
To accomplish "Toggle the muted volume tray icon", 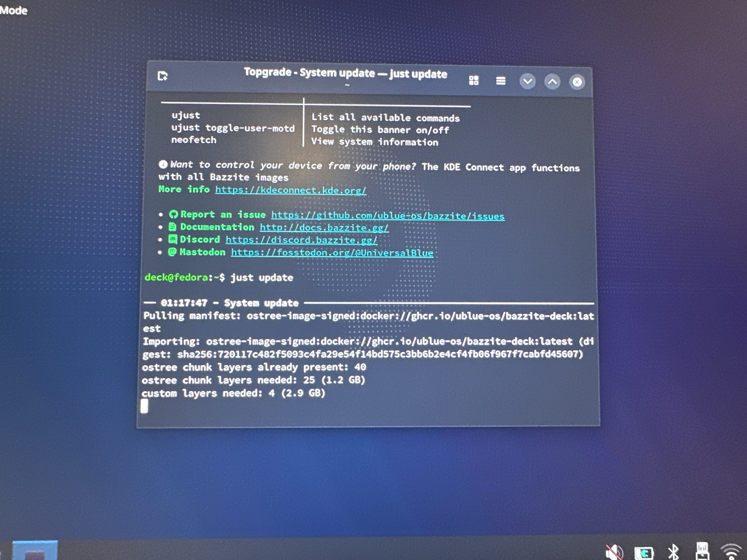I will (x=614, y=552).
